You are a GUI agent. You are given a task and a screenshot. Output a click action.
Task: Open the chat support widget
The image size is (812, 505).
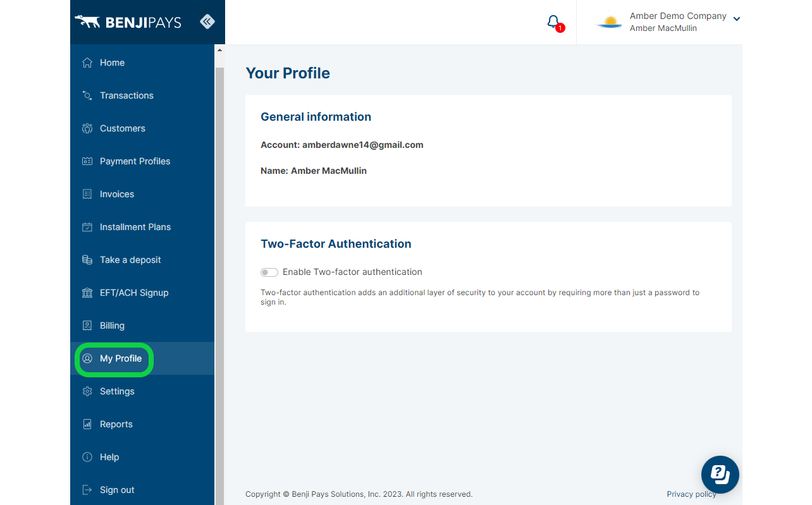pos(720,475)
